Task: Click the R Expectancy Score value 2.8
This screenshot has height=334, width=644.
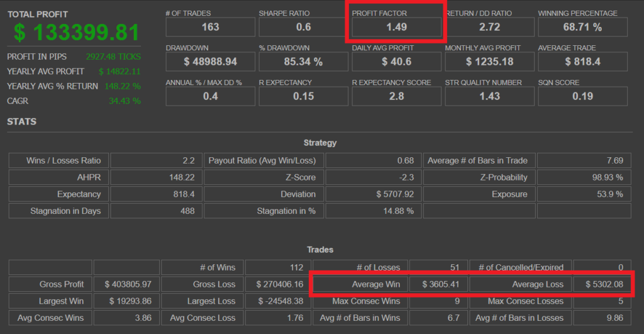Action: [396, 96]
